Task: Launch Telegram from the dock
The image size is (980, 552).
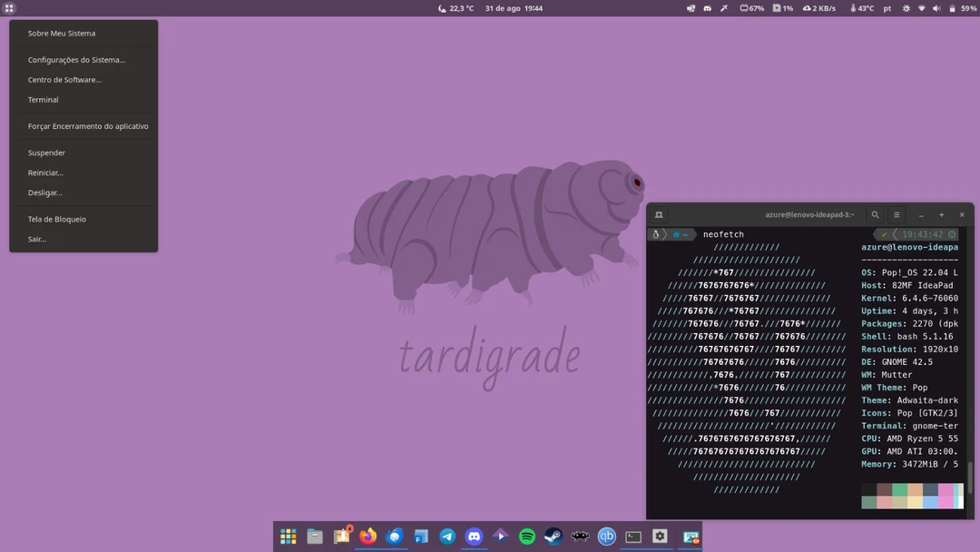Action: point(446,537)
